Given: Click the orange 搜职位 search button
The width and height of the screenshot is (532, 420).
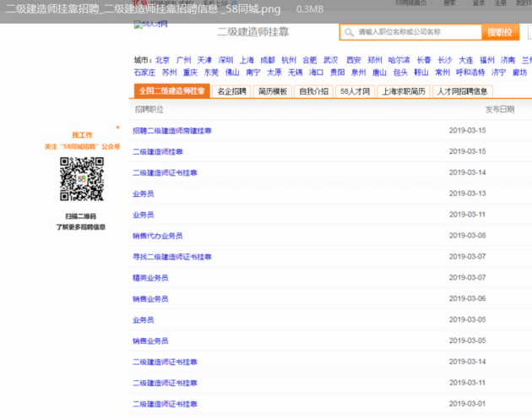Looking at the screenshot, I should click(500, 32).
